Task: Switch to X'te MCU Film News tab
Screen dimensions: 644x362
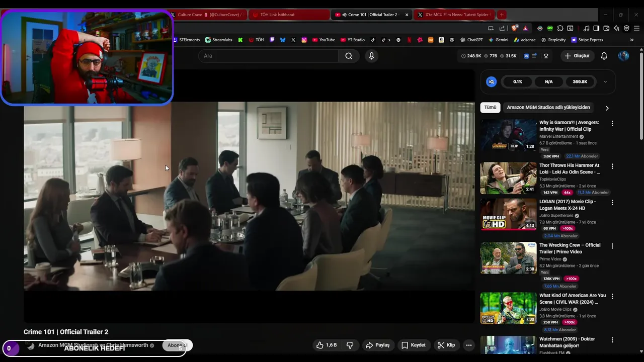Action: (x=454, y=15)
